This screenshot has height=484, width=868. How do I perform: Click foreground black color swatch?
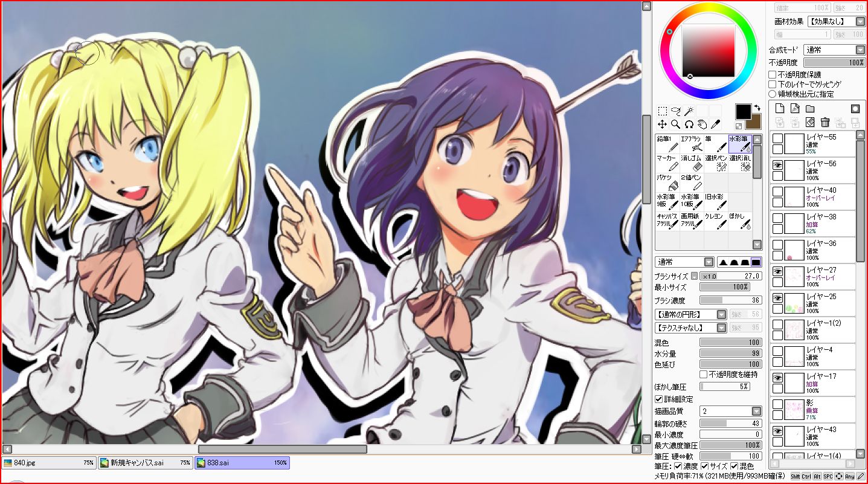(743, 111)
